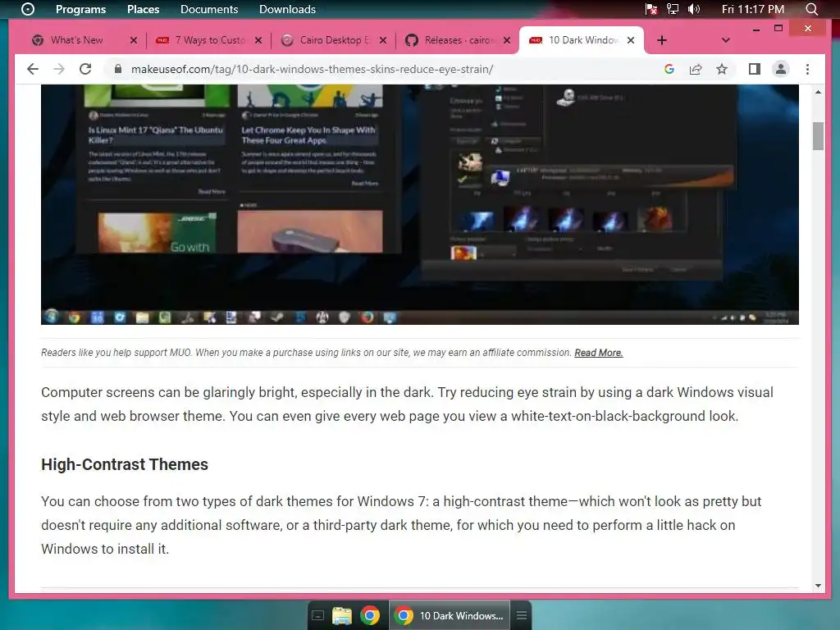Screen dimensions: 840x630
Task: Switch to the Releases cairo GitHub tab
Action: pos(458,40)
